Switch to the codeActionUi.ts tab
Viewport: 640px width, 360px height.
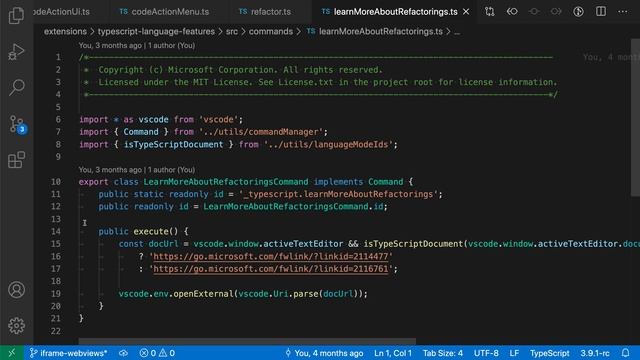coord(71,12)
